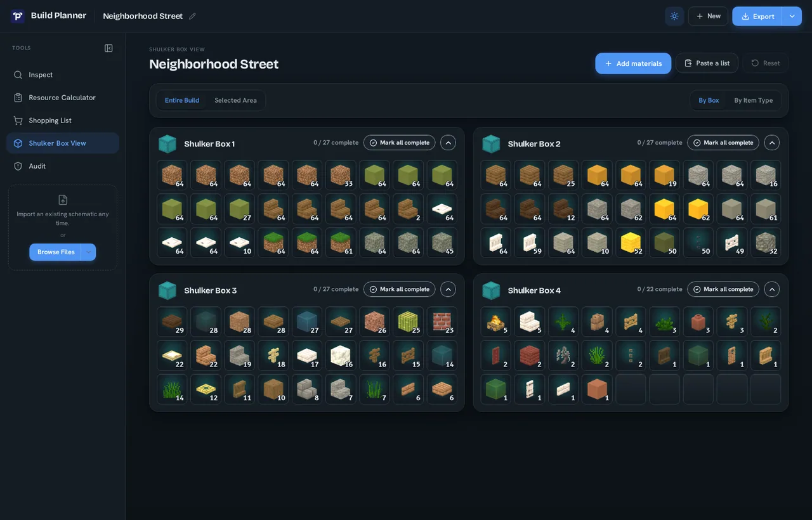Click Add materials
Image resolution: width=812 pixels, height=520 pixels.
click(x=633, y=63)
